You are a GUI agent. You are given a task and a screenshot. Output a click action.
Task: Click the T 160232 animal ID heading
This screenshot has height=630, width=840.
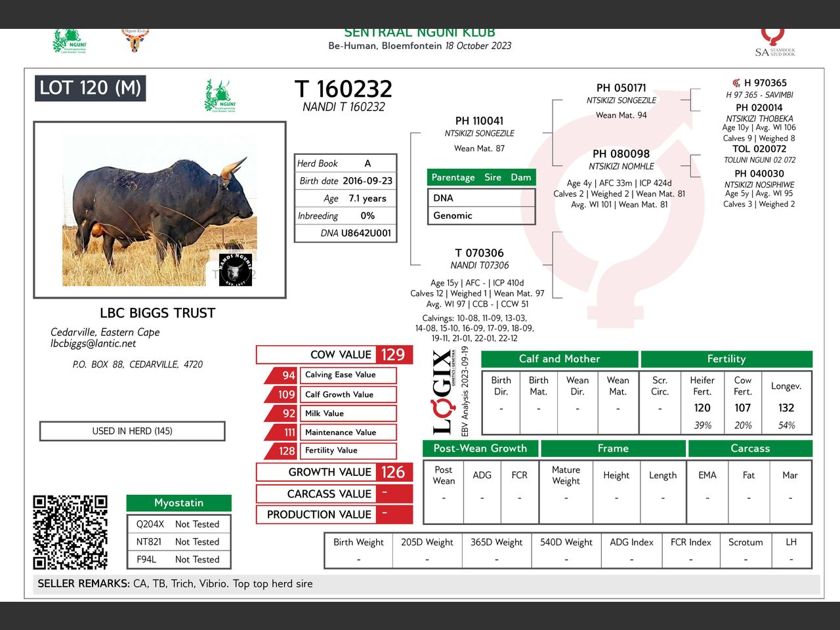(x=343, y=89)
